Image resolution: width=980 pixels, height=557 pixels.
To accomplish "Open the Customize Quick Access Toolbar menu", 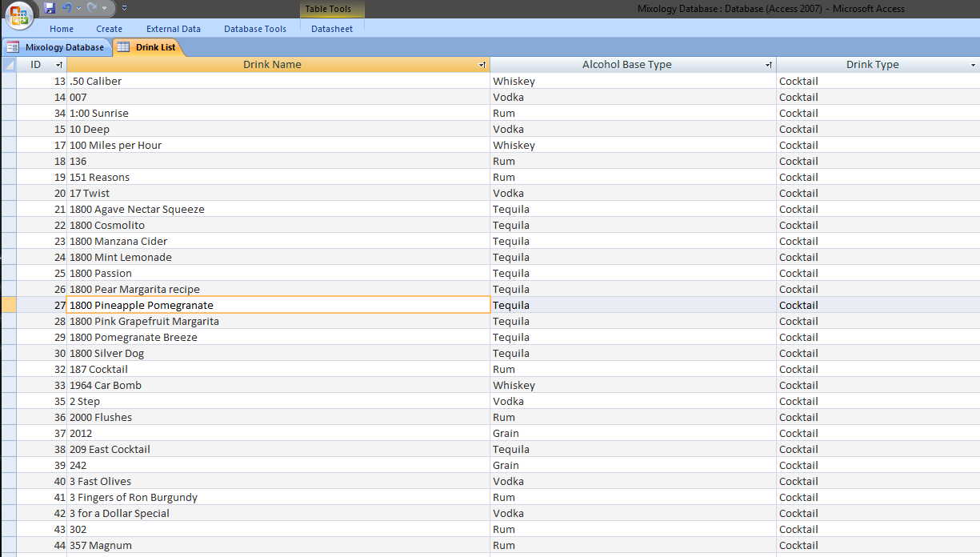I will [x=125, y=8].
